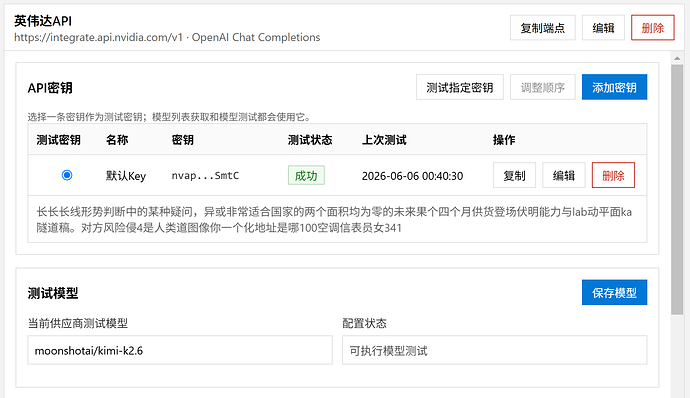This screenshot has width=690, height=398.
Task: Click the 可执行模型测试 status field
Action: [x=495, y=350]
